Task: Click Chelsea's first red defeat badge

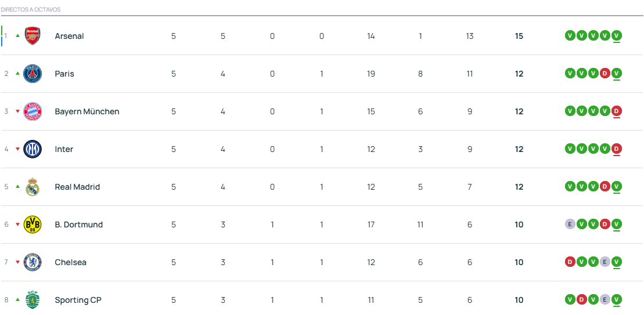Action: point(570,262)
